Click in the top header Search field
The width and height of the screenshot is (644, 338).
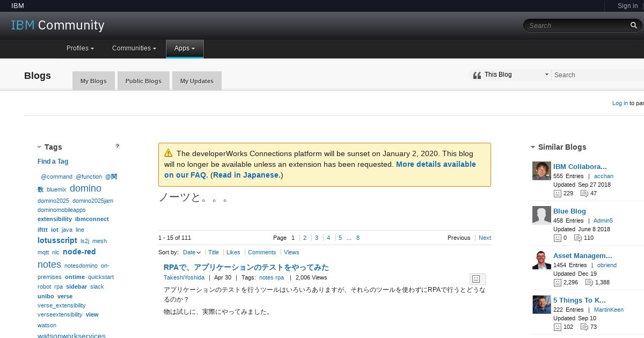pos(577,25)
